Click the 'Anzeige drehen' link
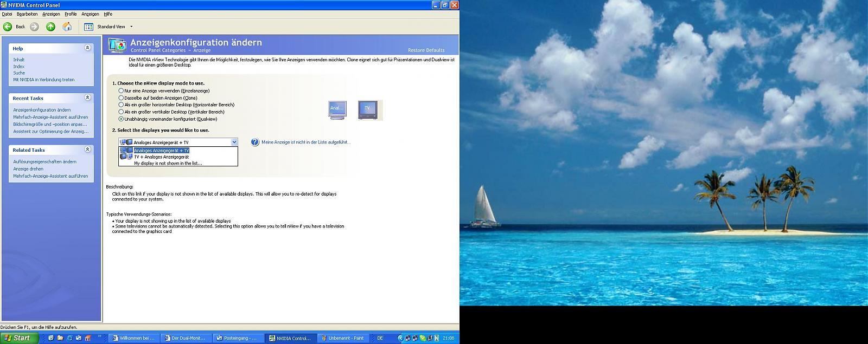 point(28,168)
